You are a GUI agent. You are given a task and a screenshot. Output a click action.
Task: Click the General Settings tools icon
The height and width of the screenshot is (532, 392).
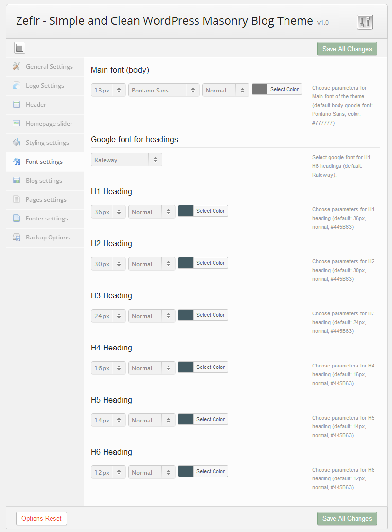tap(17, 67)
